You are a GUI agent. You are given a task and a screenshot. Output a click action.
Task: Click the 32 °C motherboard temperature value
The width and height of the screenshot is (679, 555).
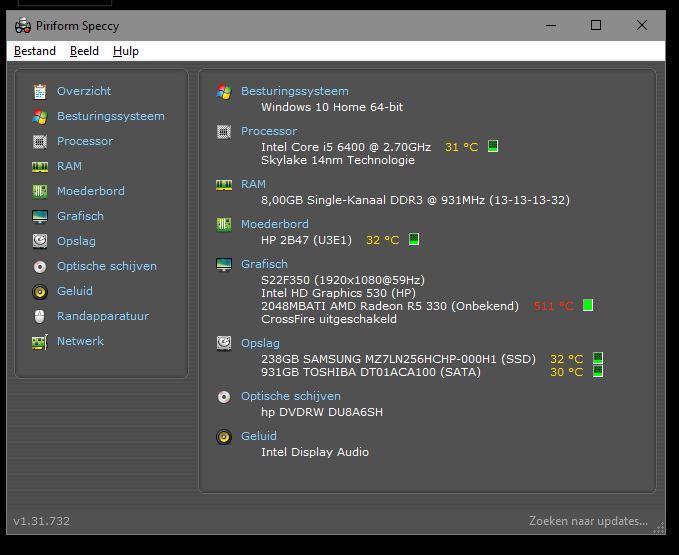pos(383,240)
